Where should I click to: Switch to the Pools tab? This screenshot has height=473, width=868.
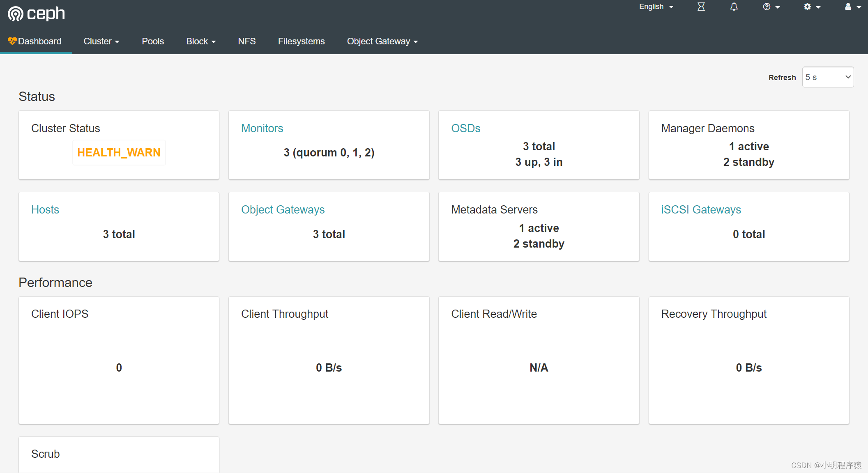tap(153, 41)
